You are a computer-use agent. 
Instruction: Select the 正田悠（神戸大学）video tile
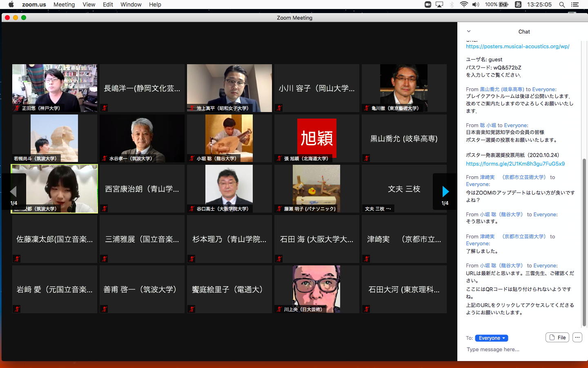coord(55,88)
